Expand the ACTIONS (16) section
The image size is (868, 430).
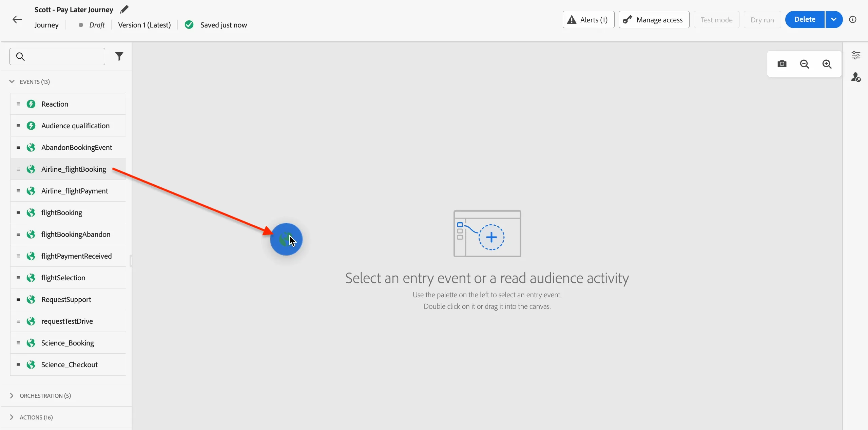click(x=12, y=417)
